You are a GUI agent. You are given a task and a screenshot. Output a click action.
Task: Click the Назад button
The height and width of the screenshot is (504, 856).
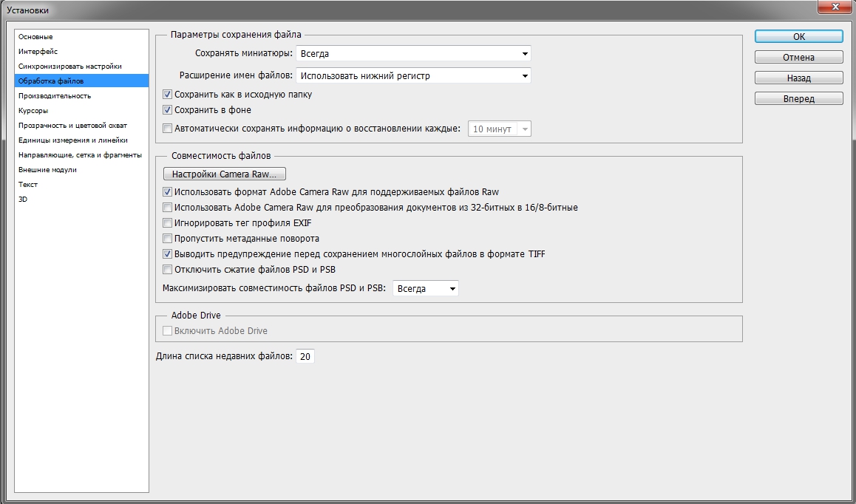click(799, 78)
